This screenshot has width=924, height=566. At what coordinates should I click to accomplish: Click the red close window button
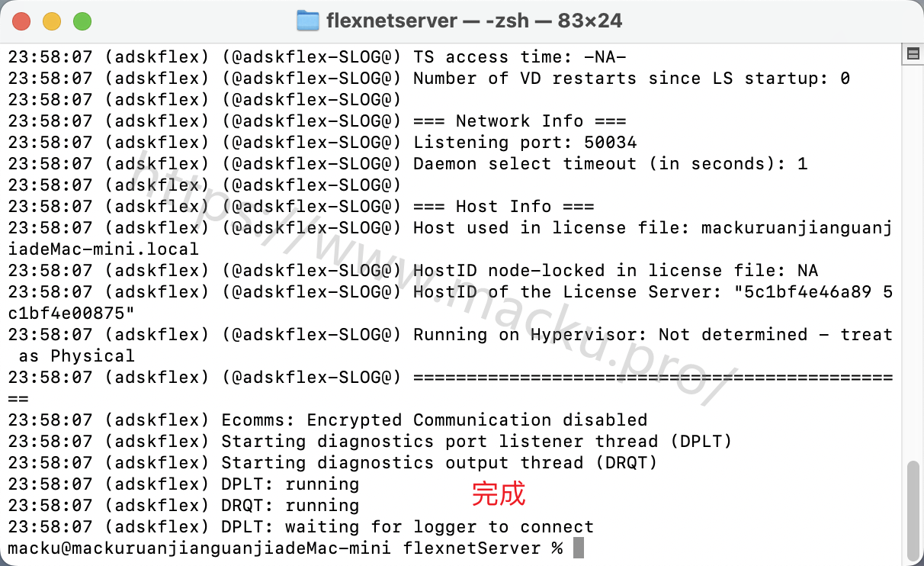click(21, 21)
